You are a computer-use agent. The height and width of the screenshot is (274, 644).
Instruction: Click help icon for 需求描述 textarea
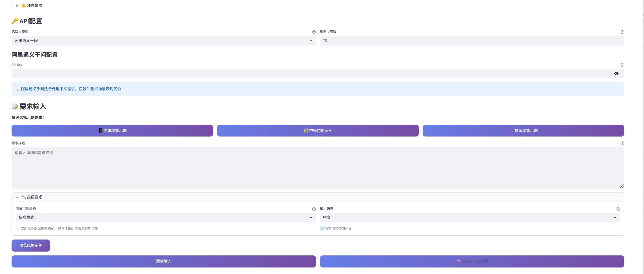[622, 143]
